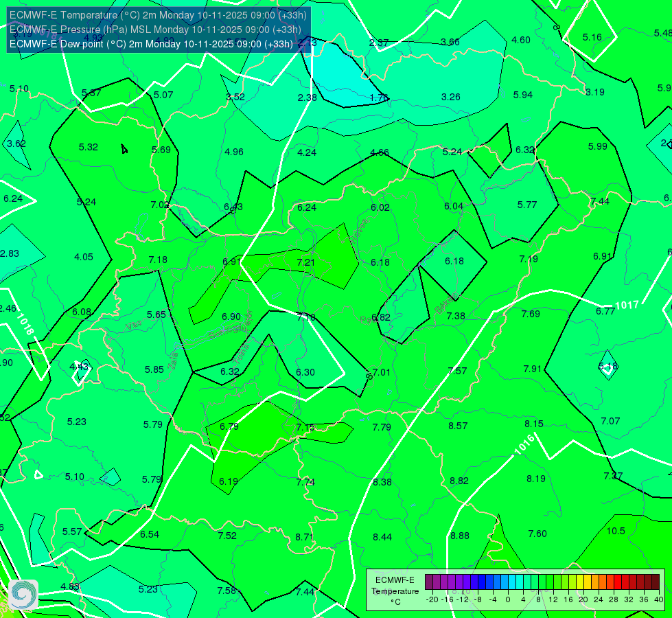The image size is (672, 618).
Task: Click the 8.38 temperature value
Action: [382, 482]
